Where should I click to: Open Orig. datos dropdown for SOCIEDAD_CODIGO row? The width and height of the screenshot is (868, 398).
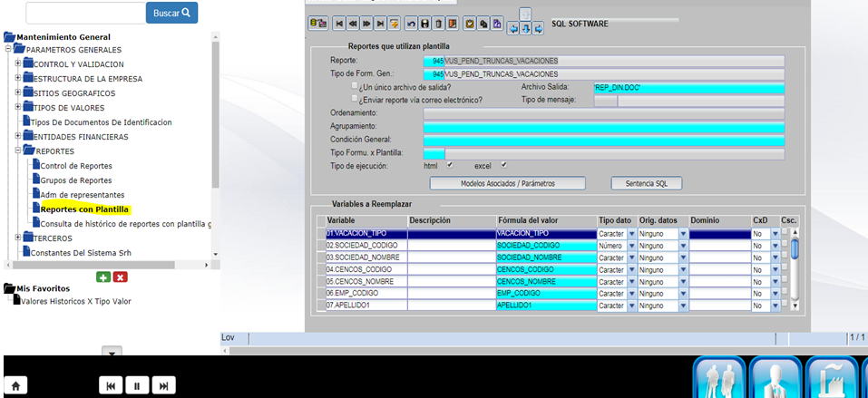pyautogui.click(x=681, y=246)
